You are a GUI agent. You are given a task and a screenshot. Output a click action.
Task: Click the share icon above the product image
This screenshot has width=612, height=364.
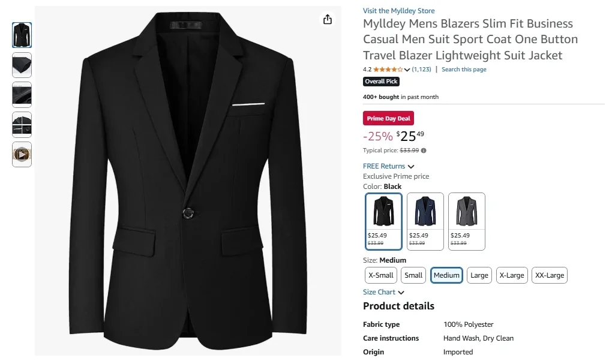(327, 19)
